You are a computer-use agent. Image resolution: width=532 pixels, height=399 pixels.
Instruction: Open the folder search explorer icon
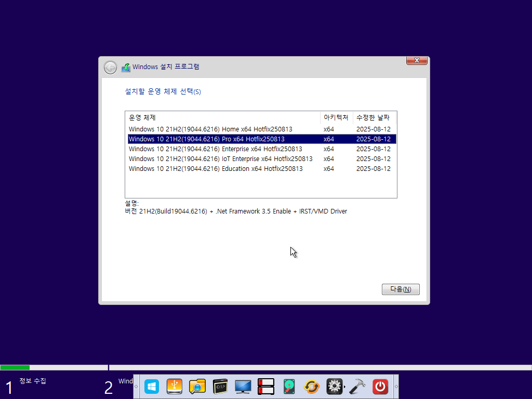click(x=197, y=387)
